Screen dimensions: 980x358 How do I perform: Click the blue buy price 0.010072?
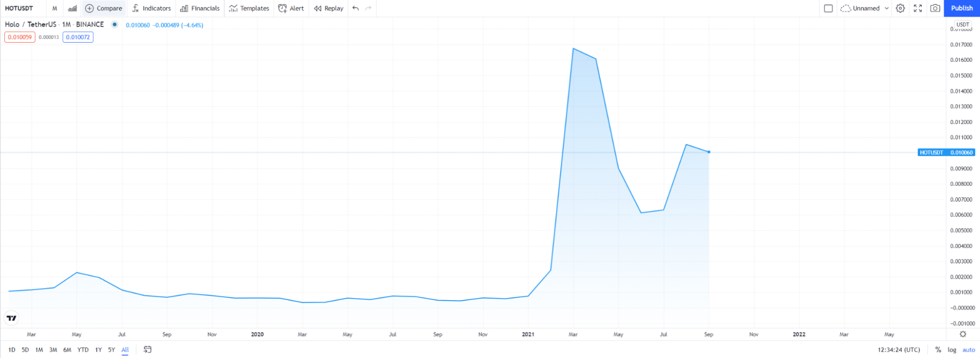coord(78,37)
